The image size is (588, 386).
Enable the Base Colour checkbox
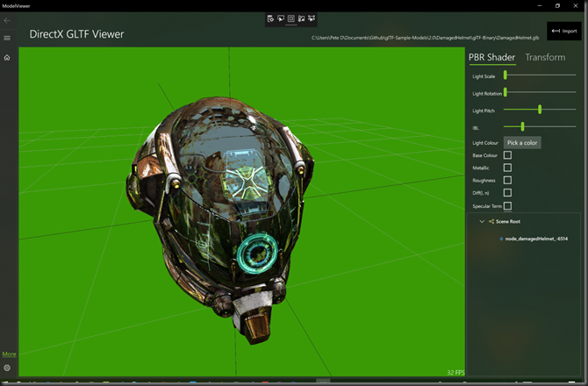(x=507, y=155)
